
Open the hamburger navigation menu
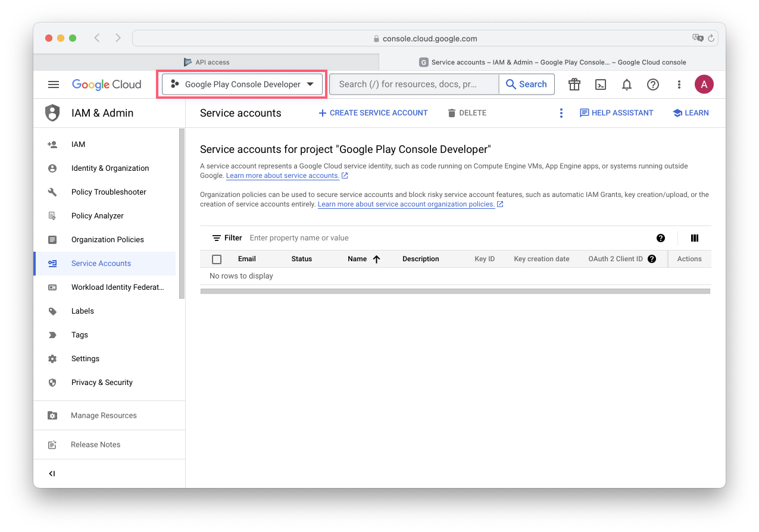point(54,85)
